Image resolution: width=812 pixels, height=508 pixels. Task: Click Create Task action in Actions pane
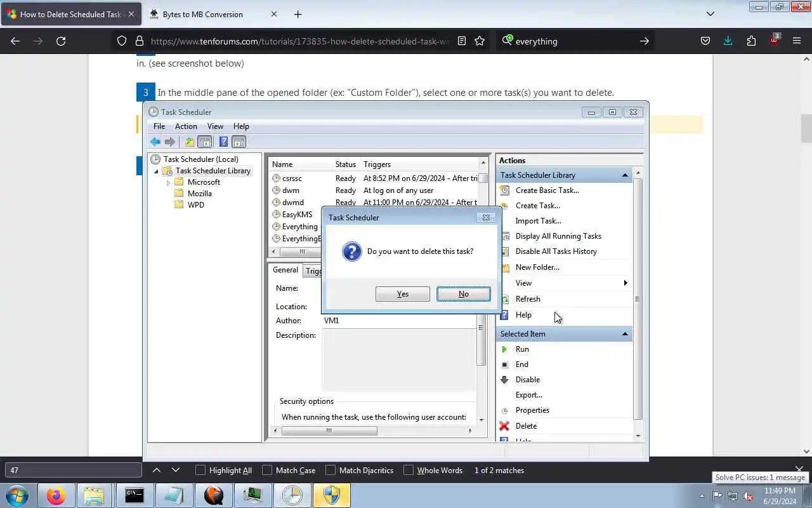point(537,205)
